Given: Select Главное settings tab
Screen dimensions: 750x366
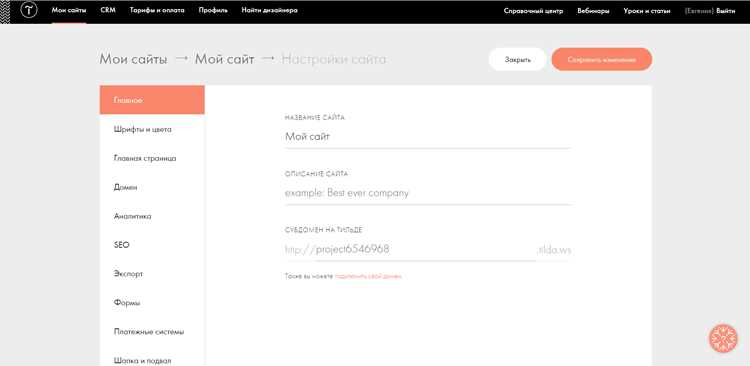Looking at the screenshot, I should pos(152,100).
